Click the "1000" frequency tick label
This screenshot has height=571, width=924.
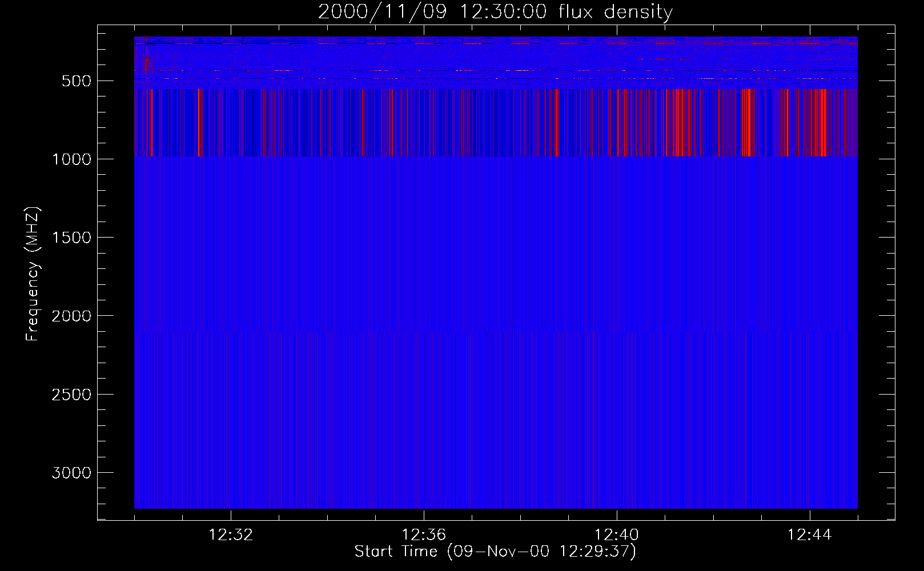click(71, 159)
